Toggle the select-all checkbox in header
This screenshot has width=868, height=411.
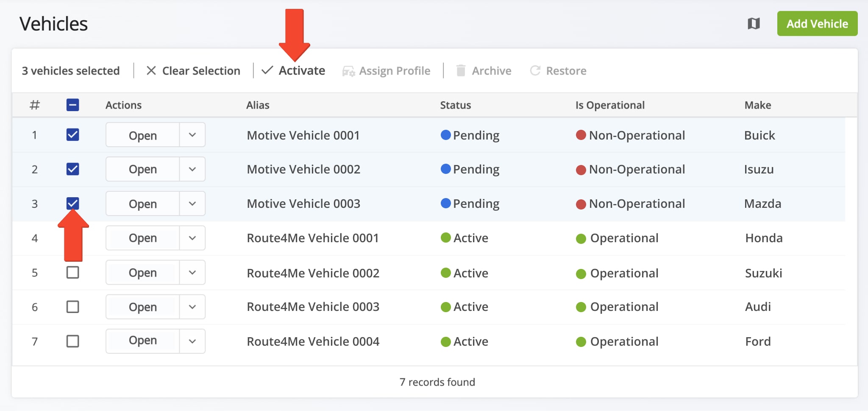click(73, 105)
